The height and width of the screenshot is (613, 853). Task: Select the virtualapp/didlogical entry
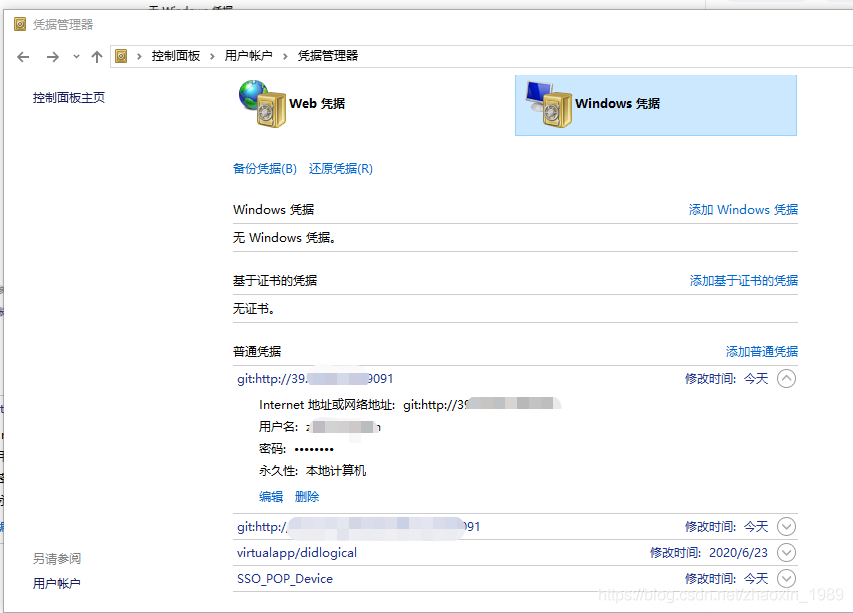pos(297,553)
